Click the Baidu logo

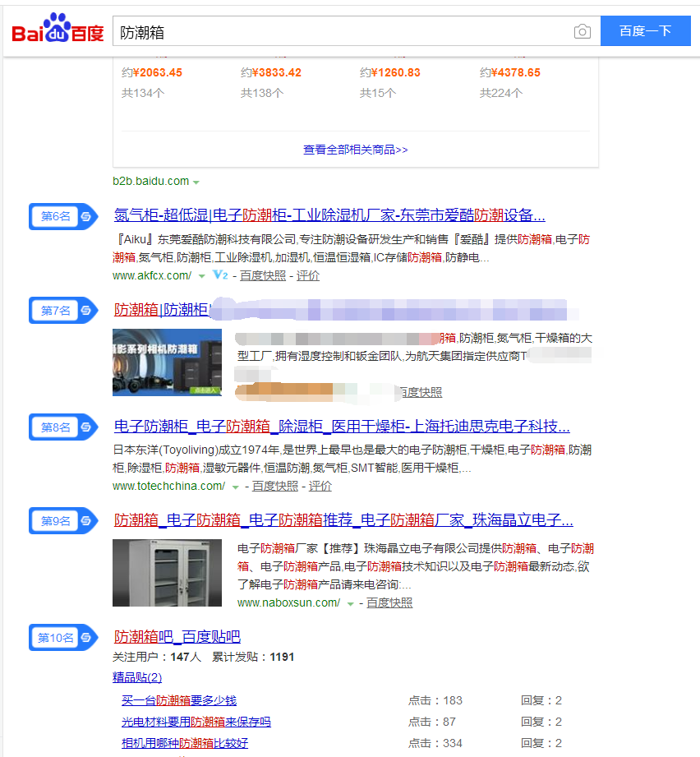pyautogui.click(x=58, y=29)
